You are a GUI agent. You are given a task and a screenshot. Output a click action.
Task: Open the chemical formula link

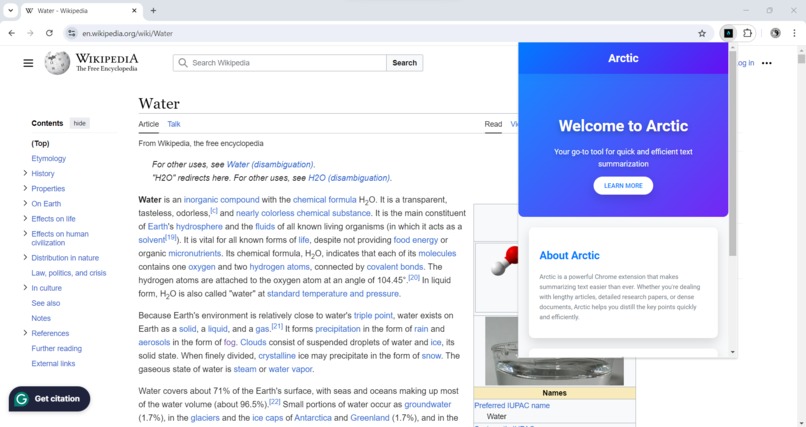[x=324, y=199]
